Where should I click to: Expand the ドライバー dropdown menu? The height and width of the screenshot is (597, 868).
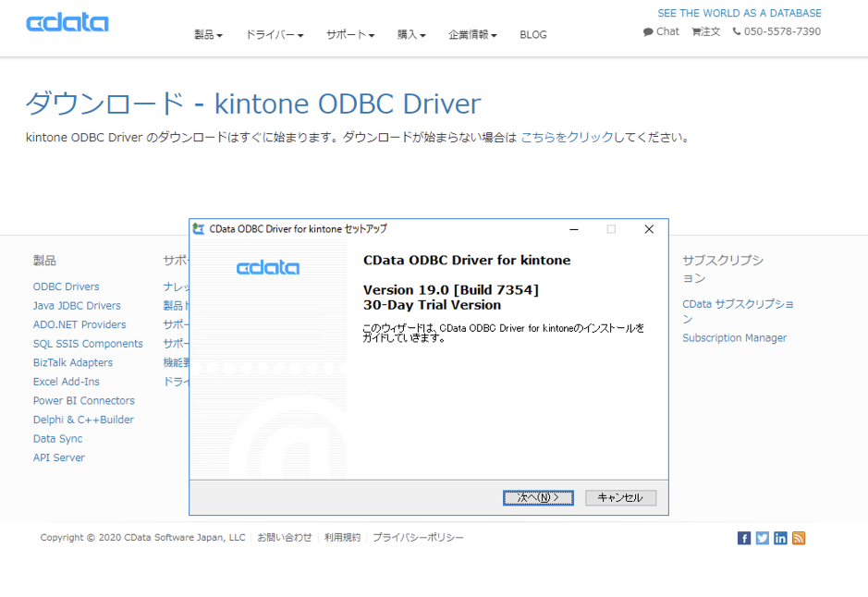tap(275, 35)
